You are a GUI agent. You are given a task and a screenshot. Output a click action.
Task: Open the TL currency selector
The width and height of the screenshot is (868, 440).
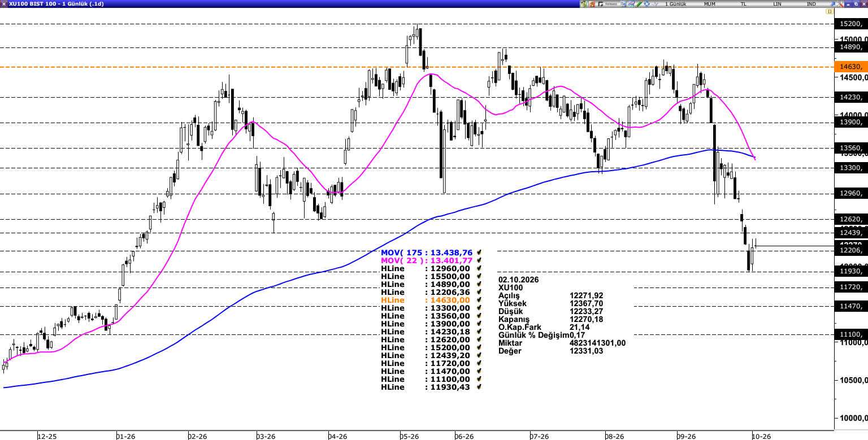[x=743, y=4]
